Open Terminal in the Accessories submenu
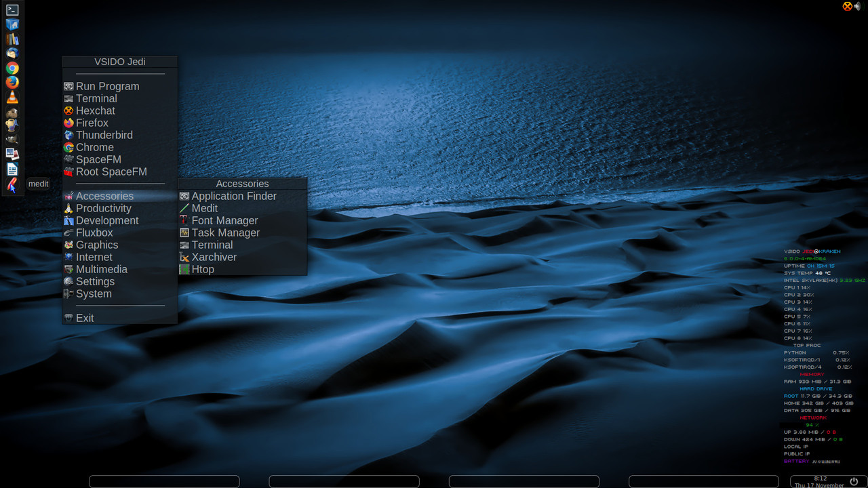The height and width of the screenshot is (488, 868). click(243, 245)
